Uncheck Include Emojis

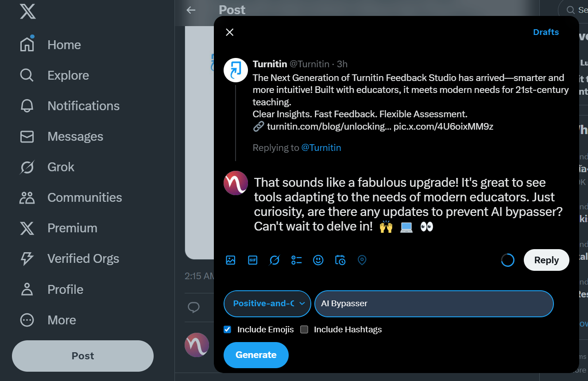pyautogui.click(x=227, y=329)
